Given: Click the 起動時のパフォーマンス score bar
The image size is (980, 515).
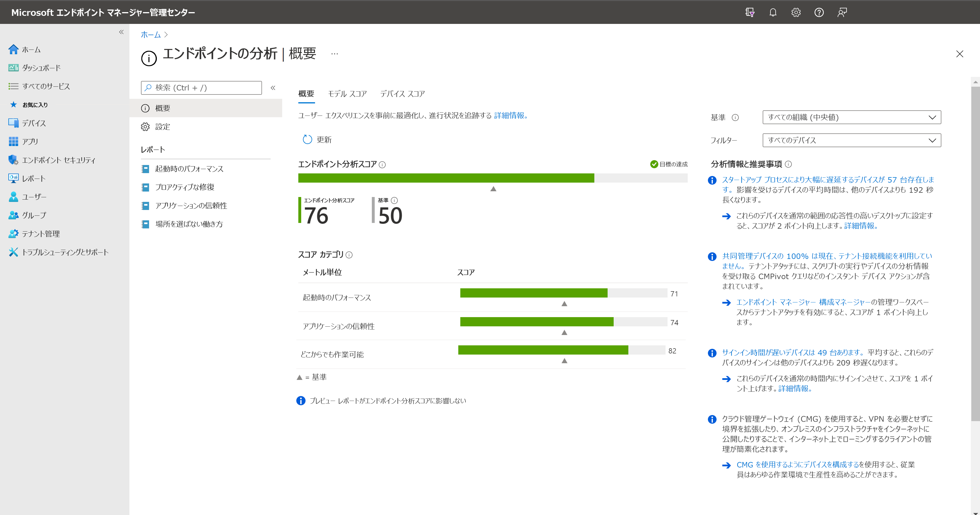Looking at the screenshot, I should (x=563, y=293).
